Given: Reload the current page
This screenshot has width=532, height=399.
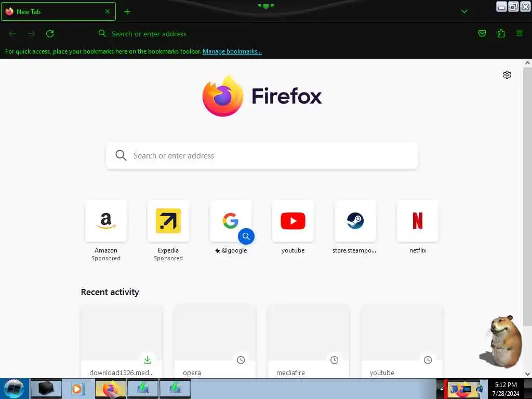Looking at the screenshot, I should point(50,34).
